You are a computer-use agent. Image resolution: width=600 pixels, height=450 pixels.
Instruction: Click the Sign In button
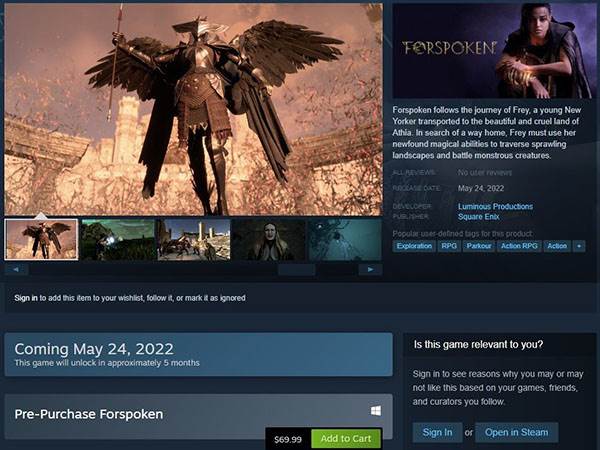coord(437,433)
